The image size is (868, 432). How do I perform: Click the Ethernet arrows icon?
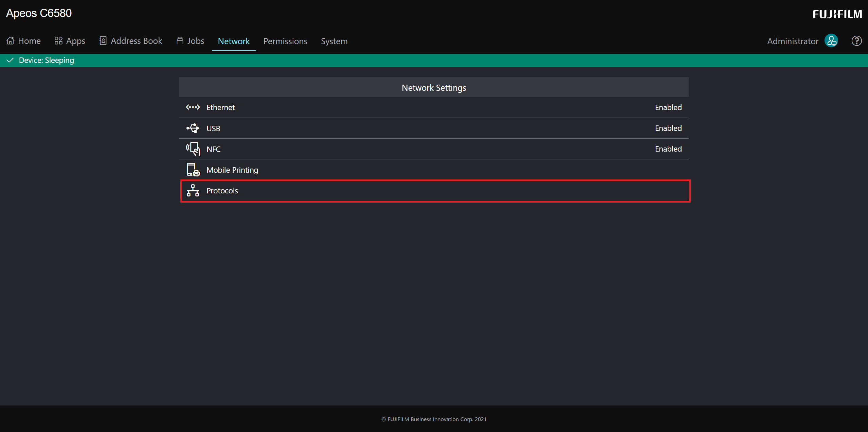193,107
